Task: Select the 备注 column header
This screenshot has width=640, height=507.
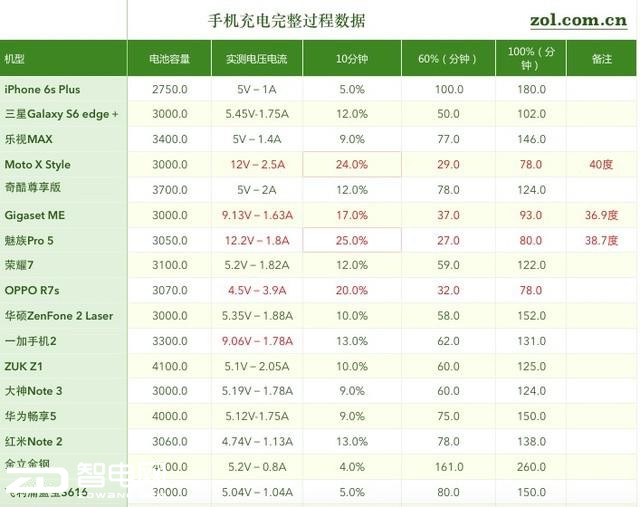Action: click(x=602, y=59)
